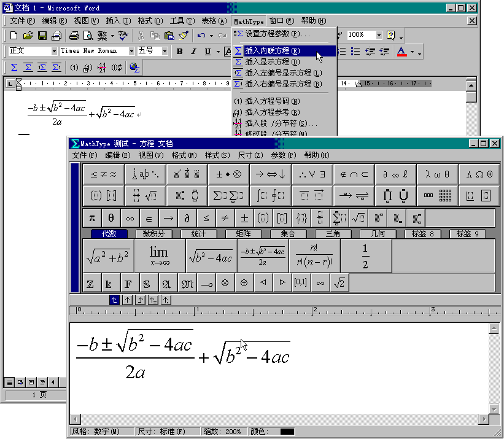Toggle Bold formatting in Word
Screen dimensions: 504x439
tap(180, 52)
